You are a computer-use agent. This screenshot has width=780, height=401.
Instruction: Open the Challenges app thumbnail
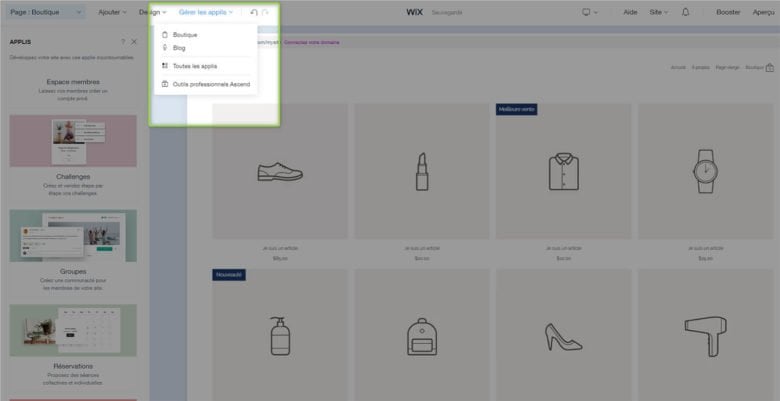pos(73,141)
